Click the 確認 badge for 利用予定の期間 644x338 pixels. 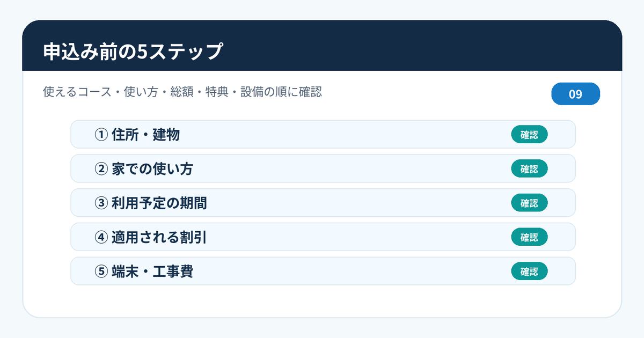(529, 203)
